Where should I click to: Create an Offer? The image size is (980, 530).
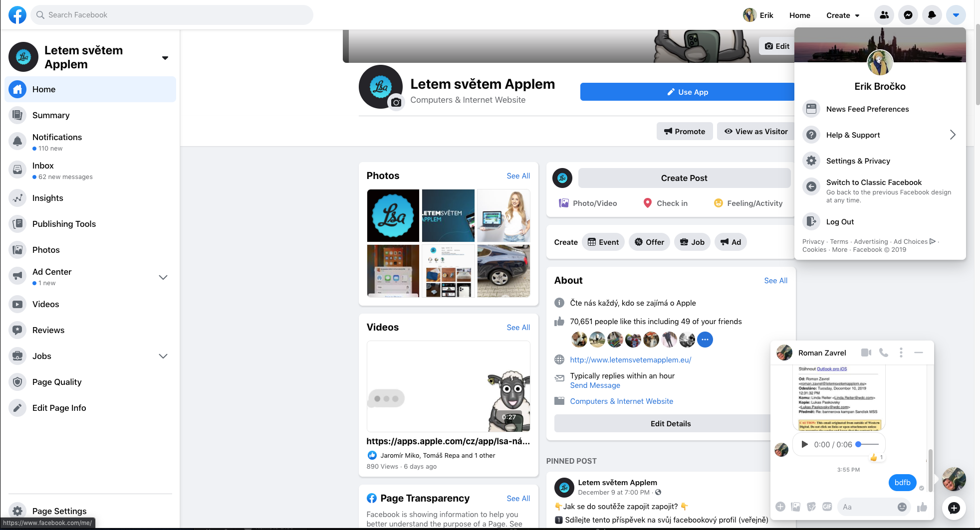649,242
